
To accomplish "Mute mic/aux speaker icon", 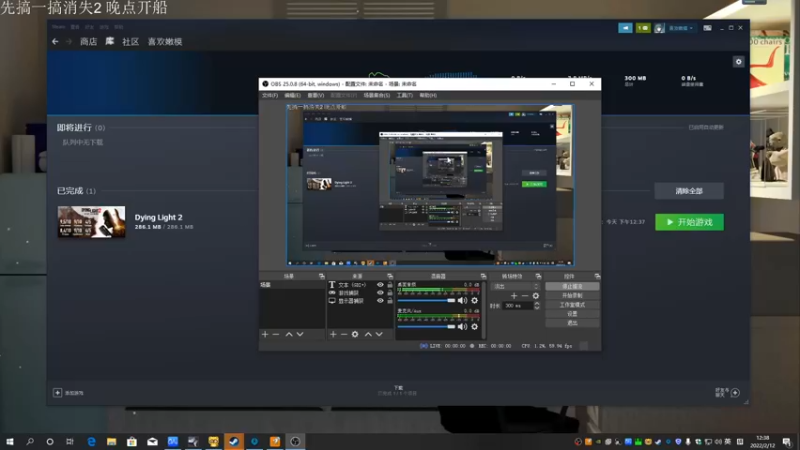I will [x=462, y=327].
